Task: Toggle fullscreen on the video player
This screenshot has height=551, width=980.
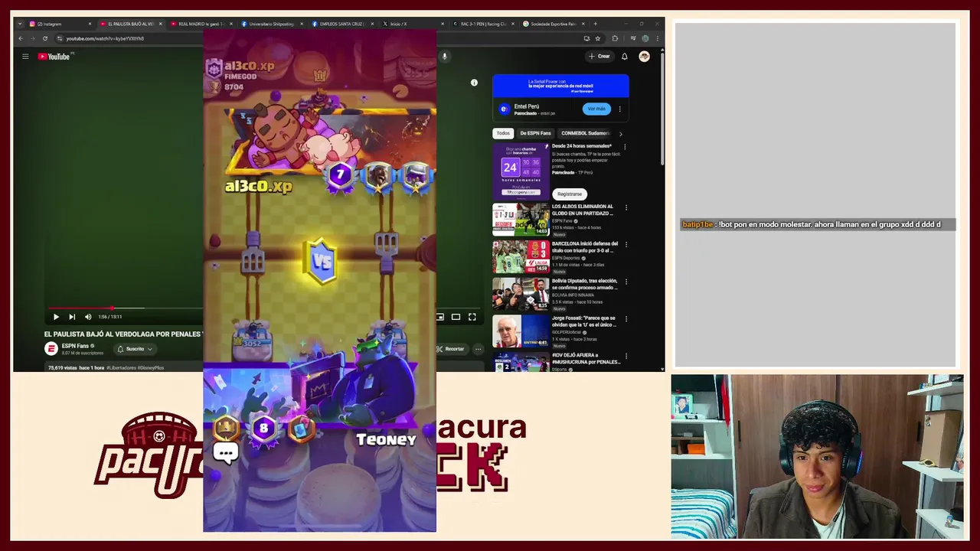Action: [472, 317]
